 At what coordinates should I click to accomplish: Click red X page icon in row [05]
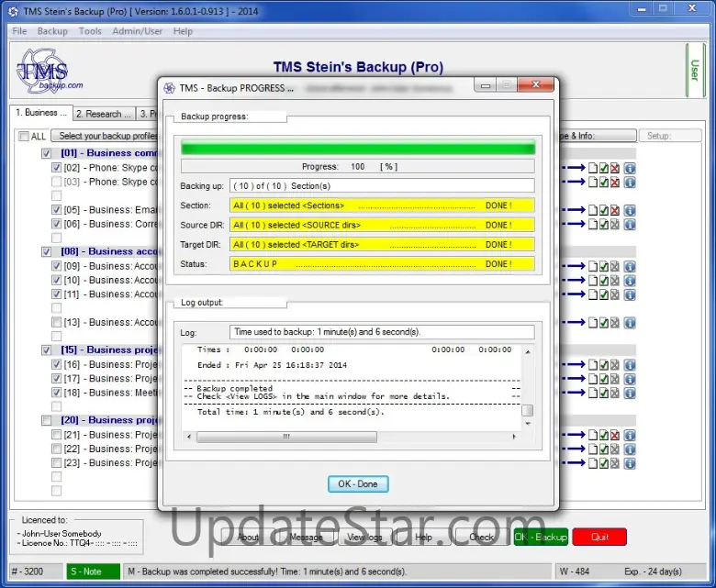click(615, 210)
